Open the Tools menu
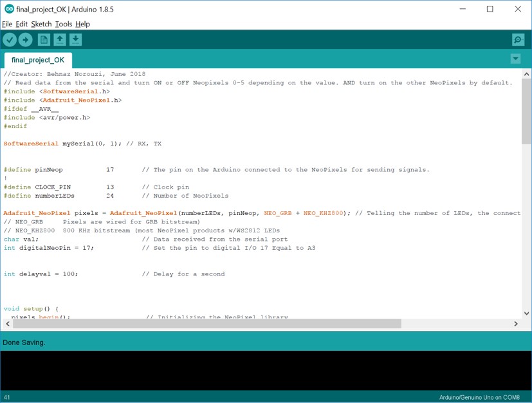Image resolution: width=532 pixels, height=403 pixels. coord(64,24)
